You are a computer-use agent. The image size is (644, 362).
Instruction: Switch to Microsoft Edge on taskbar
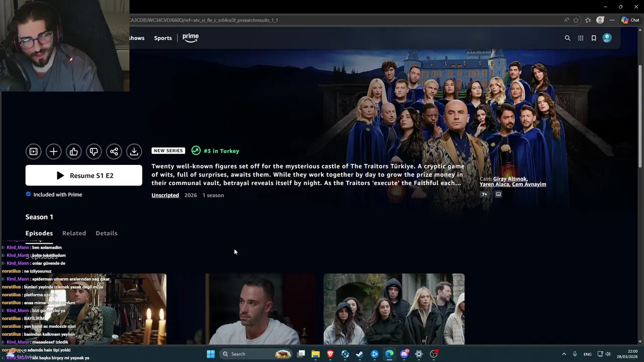point(389,354)
